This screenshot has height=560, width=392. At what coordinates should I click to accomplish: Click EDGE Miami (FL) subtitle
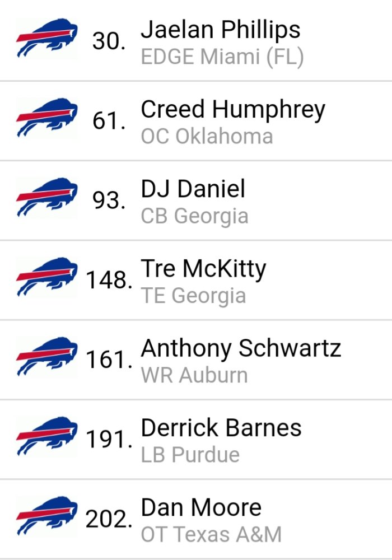pyautogui.click(x=222, y=57)
